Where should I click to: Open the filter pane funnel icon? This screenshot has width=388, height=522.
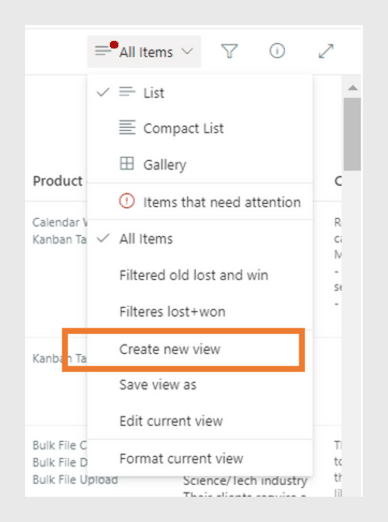point(229,51)
